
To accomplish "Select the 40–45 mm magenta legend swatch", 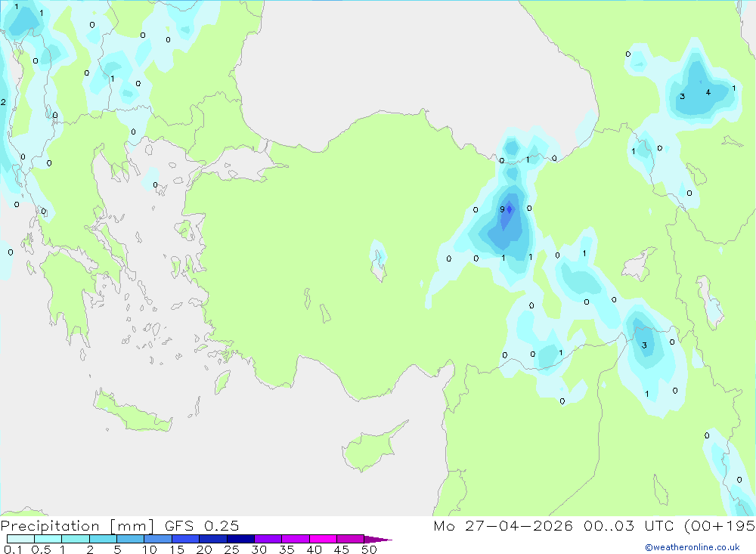I will (x=323, y=539).
